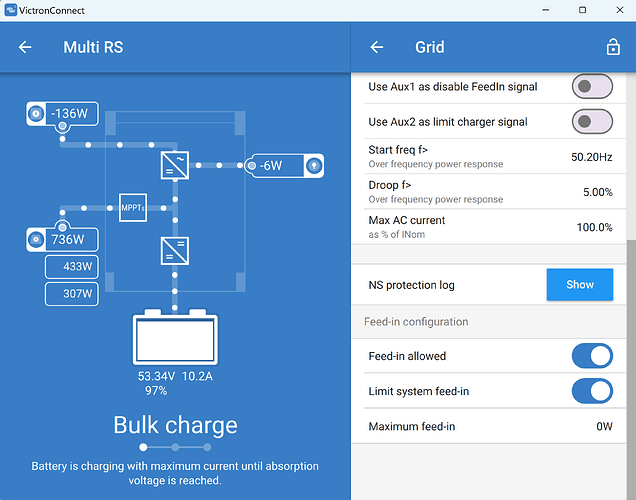Viewport: 636px width, 500px height.
Task: Click the Start freq f> label
Action: coord(398,150)
